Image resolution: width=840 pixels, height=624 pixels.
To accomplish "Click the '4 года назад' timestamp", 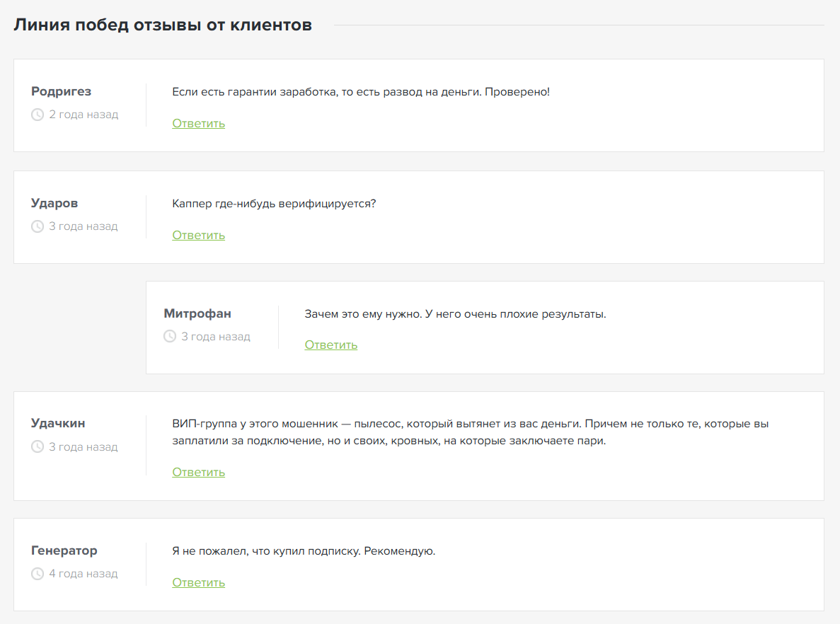I will 84,574.
